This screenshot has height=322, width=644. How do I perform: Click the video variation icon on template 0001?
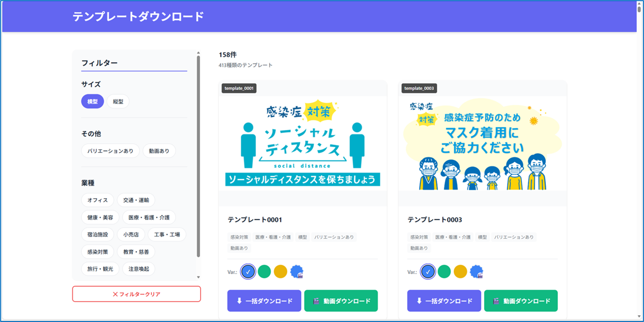(x=297, y=272)
